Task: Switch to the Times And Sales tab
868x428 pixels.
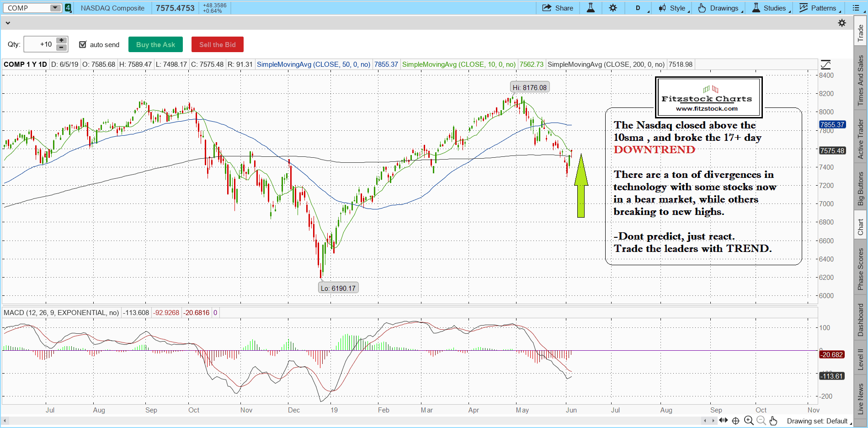Action: (x=861, y=80)
